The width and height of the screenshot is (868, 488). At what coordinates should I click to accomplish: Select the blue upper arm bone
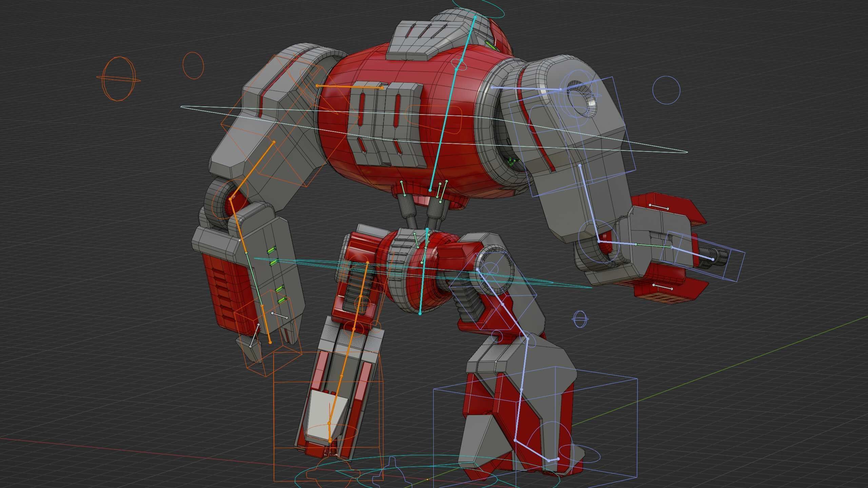pyautogui.click(x=590, y=203)
